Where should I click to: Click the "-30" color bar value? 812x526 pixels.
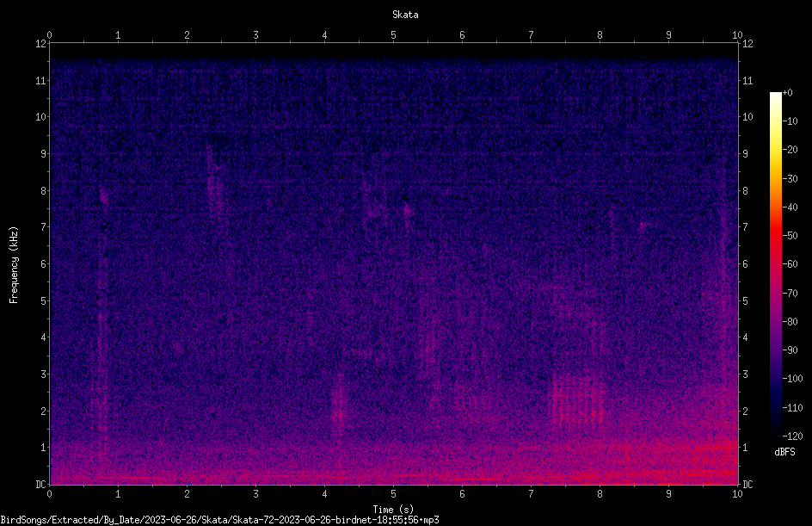coord(790,179)
